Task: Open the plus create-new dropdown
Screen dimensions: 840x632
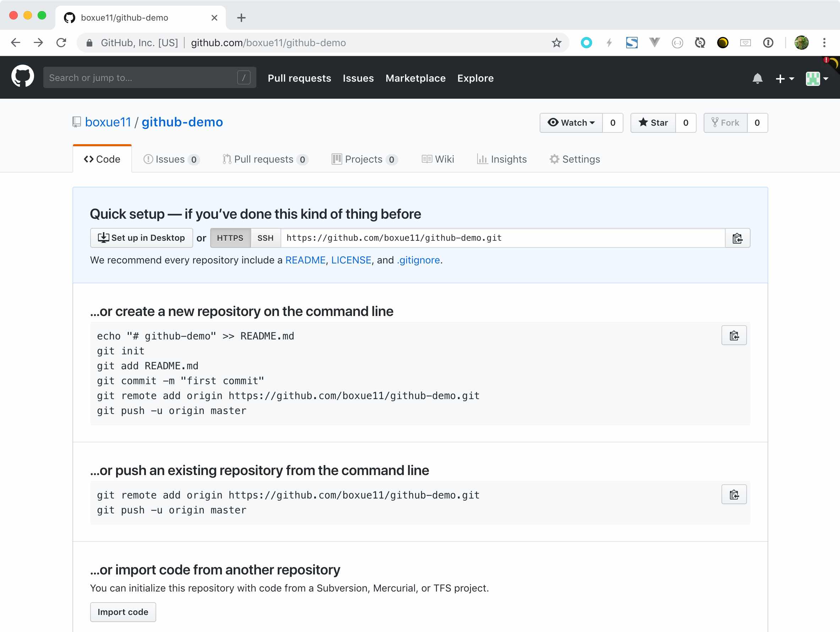Action: pos(785,78)
